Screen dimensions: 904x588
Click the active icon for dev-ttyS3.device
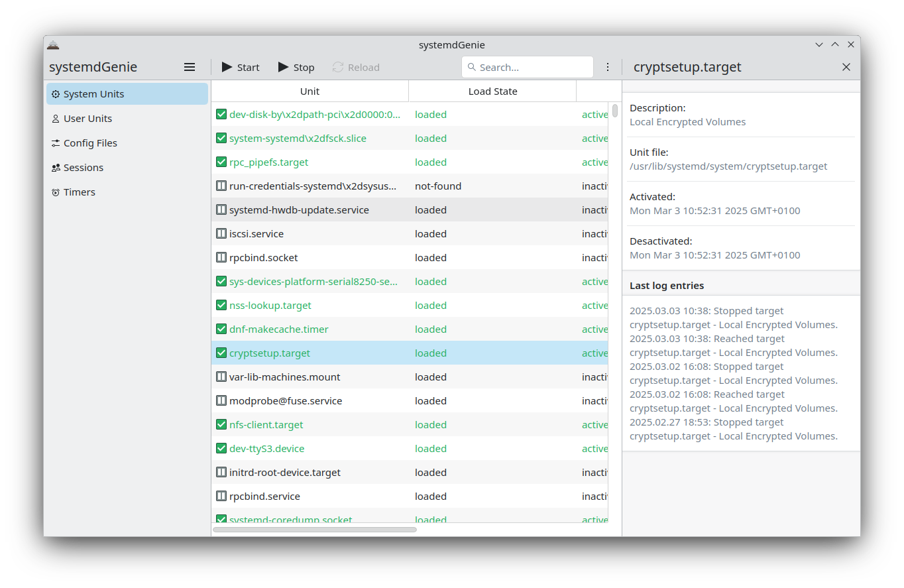coord(221,448)
